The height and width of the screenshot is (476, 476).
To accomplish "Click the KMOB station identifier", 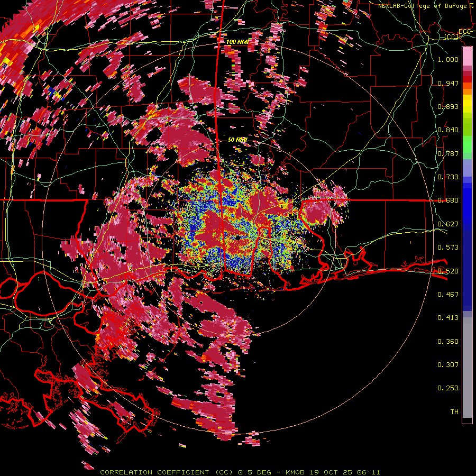I will point(296,472).
